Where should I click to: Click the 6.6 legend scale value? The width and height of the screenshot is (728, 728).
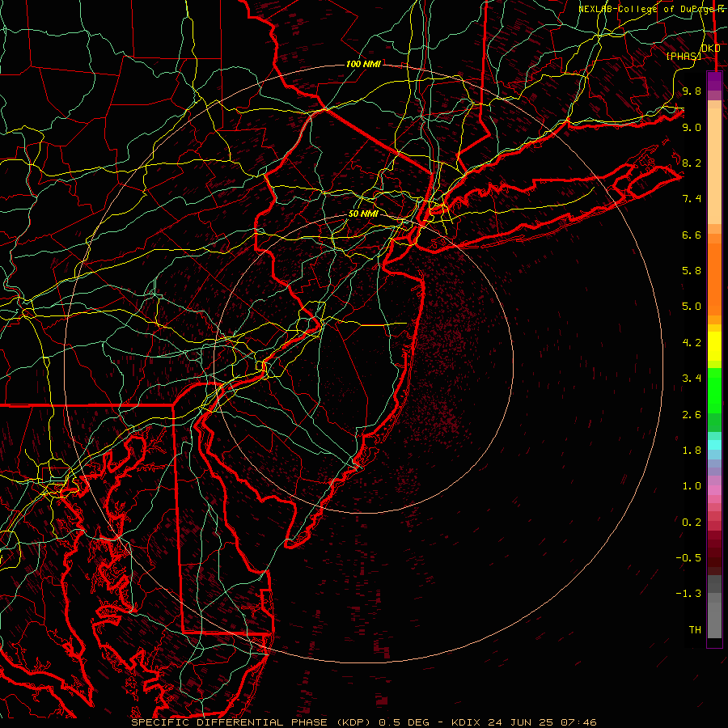(692, 235)
